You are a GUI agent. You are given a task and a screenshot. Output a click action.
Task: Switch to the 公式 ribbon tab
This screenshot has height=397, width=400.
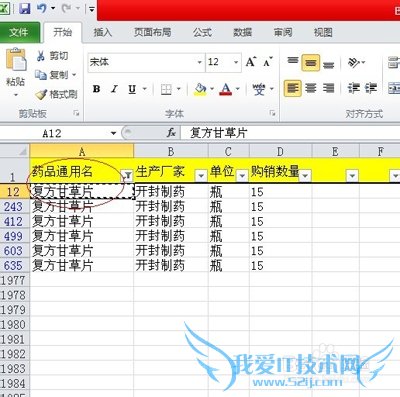(202, 32)
